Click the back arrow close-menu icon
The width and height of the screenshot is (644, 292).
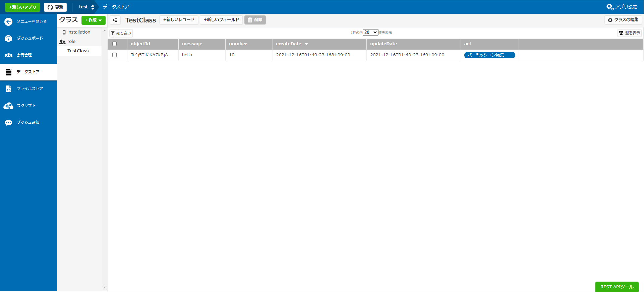[x=8, y=22]
